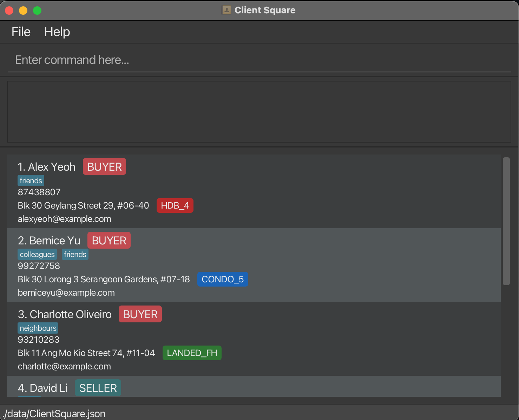This screenshot has height=420, width=519.
Task: Click the green macOS fullscreen button
Action: pos(37,11)
